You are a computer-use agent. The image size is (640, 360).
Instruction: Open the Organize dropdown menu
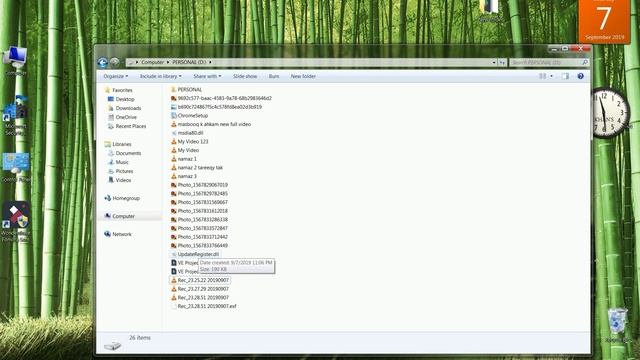coord(116,76)
